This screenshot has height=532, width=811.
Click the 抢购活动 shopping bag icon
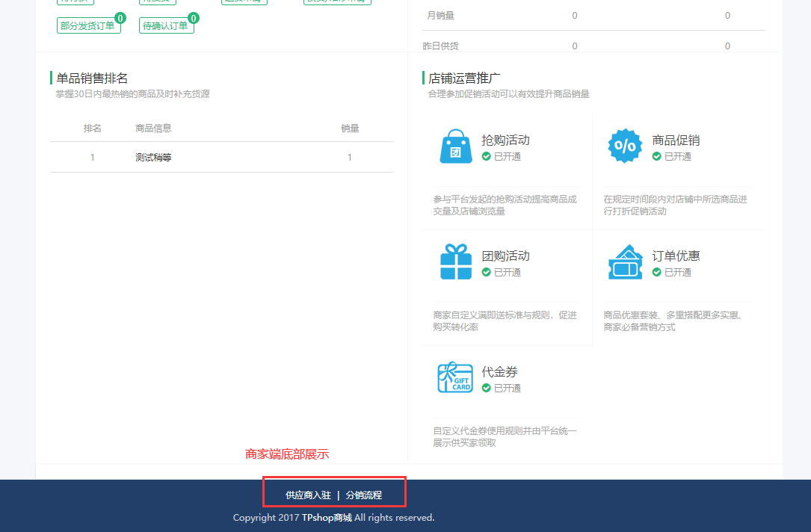pos(456,146)
